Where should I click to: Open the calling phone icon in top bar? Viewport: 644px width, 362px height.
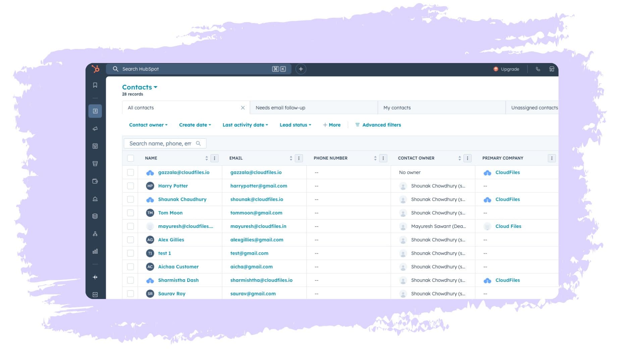538,69
